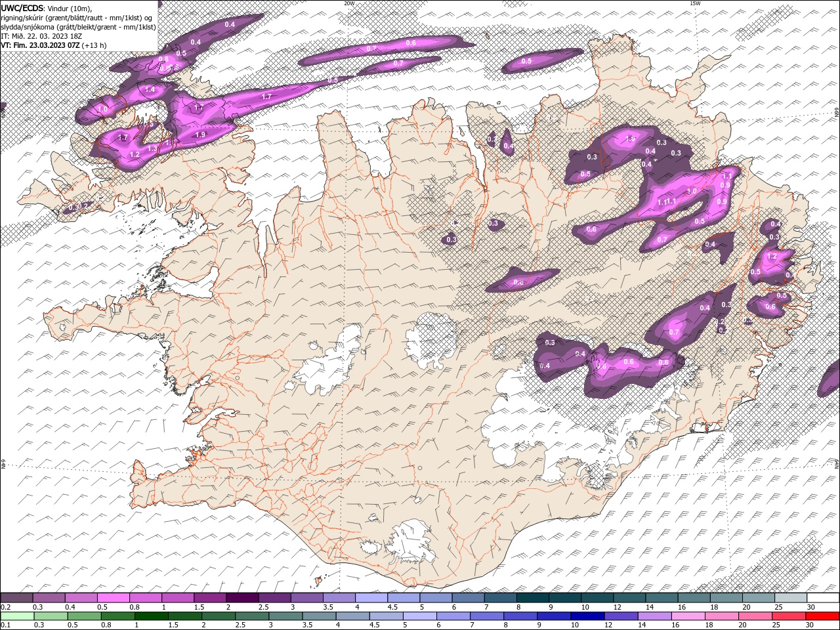Click the '30' label in the rain legend row
Screen dimensions: 840x630
point(811,625)
